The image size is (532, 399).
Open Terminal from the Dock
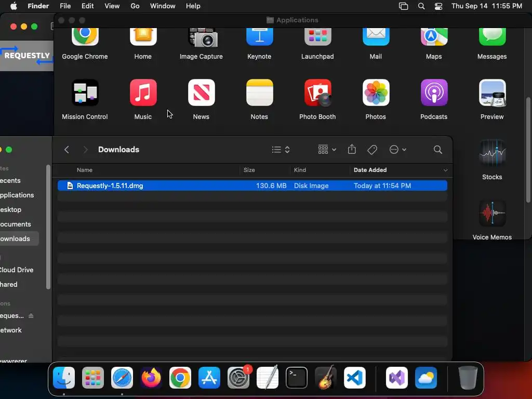[x=297, y=378]
